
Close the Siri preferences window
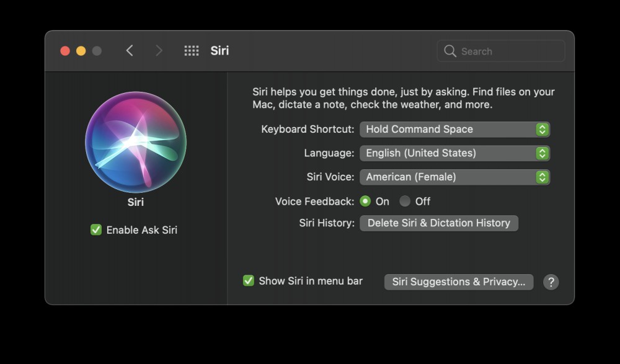coord(65,51)
